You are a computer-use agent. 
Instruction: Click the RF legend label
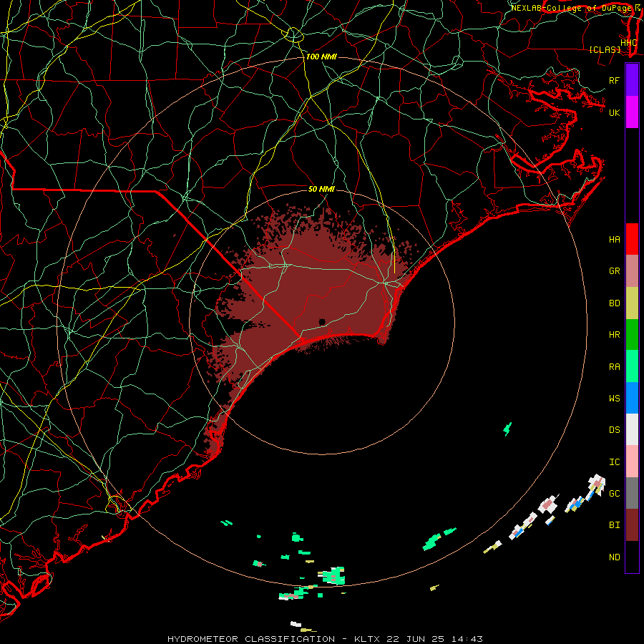pyautogui.click(x=615, y=80)
